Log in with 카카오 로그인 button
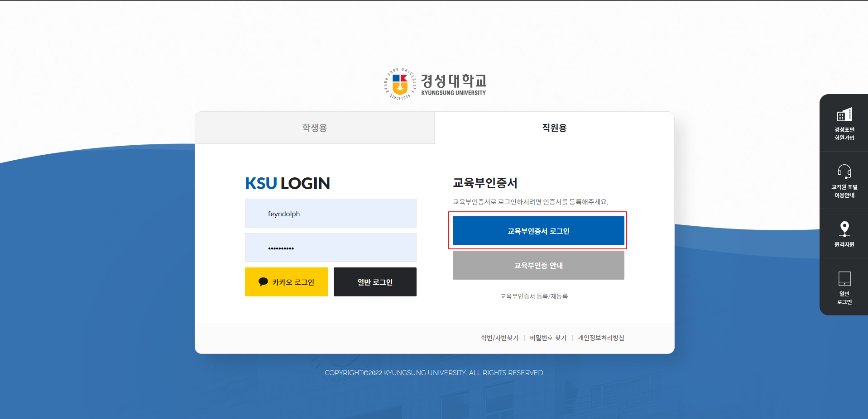This screenshot has width=868, height=419. tap(286, 282)
